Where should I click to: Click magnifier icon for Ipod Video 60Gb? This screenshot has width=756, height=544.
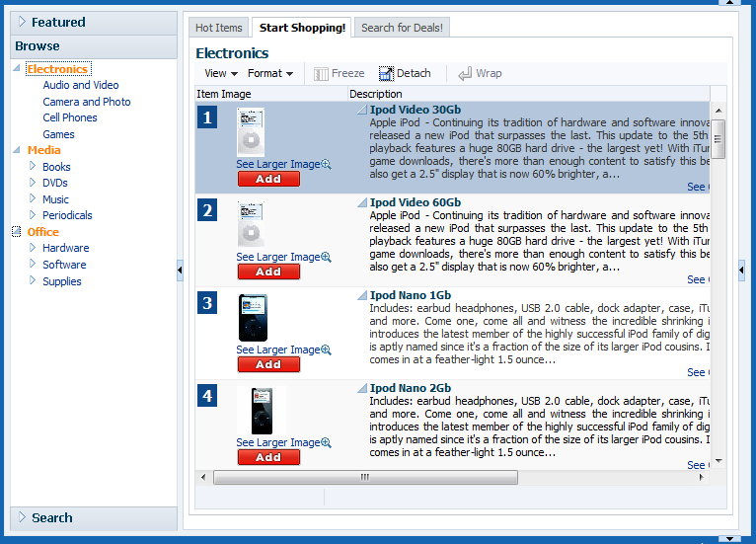327,257
